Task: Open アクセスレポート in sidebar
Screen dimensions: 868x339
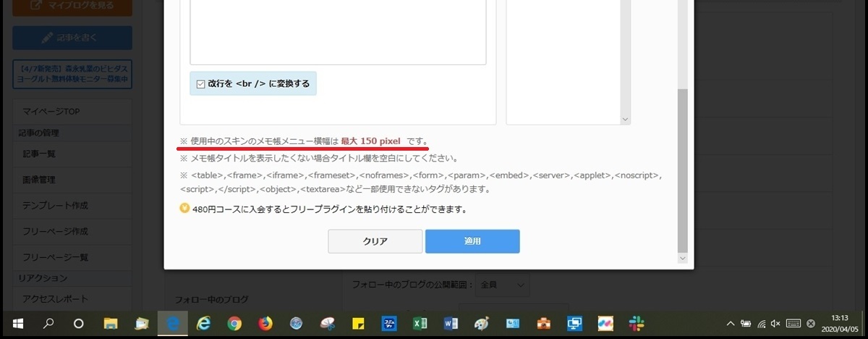Action: 72,298
